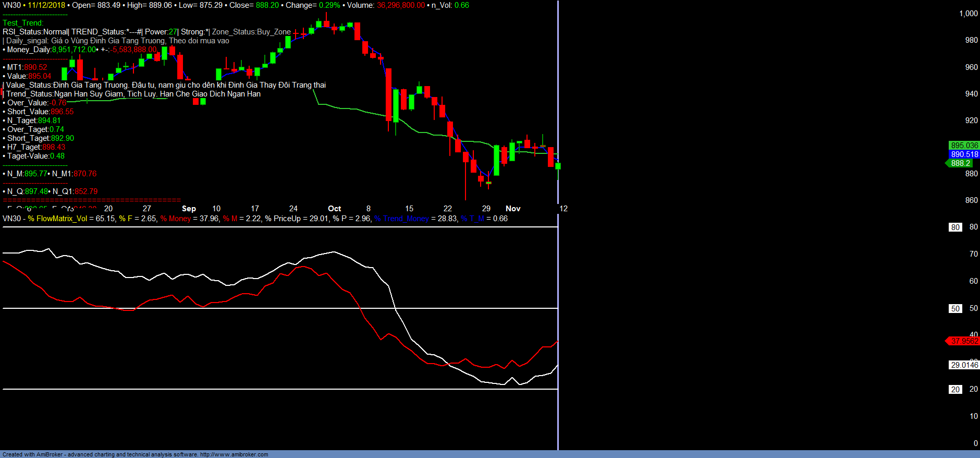
Task: Click the Zone_Status:Buy_Zone text
Action: (x=251, y=32)
